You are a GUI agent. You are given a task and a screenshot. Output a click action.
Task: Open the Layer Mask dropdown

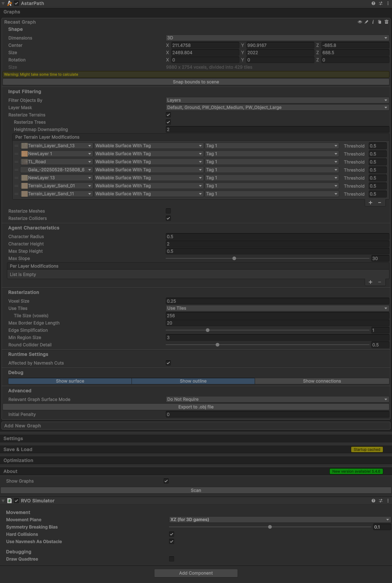(x=277, y=107)
